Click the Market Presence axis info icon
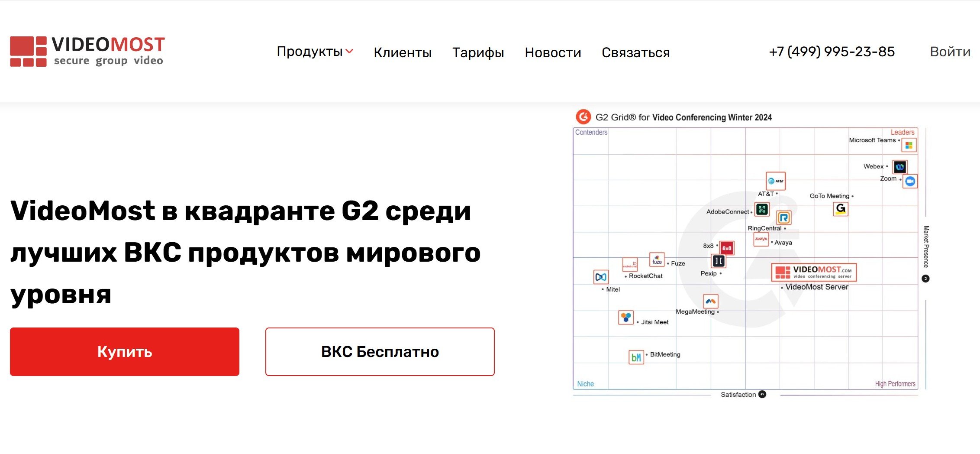 925,279
